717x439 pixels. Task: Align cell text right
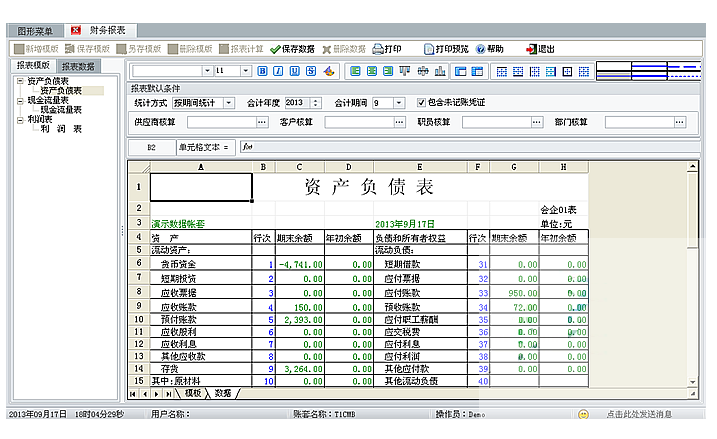[x=388, y=71]
